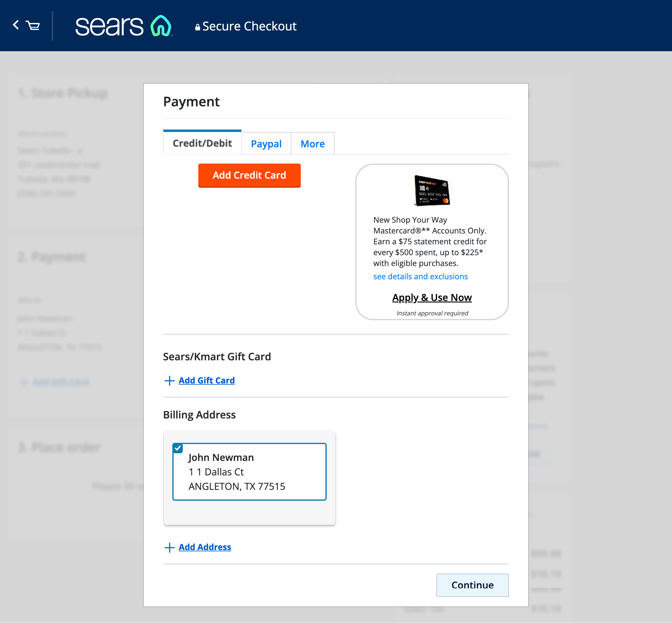Image resolution: width=672 pixels, height=623 pixels.
Task: Click the plus icon beside Add Address
Action: [169, 547]
